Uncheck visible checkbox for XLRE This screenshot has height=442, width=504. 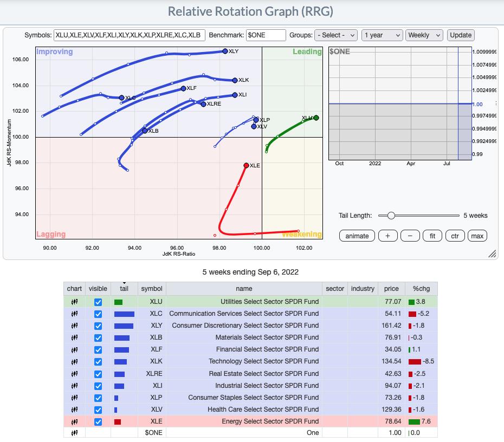[98, 374]
